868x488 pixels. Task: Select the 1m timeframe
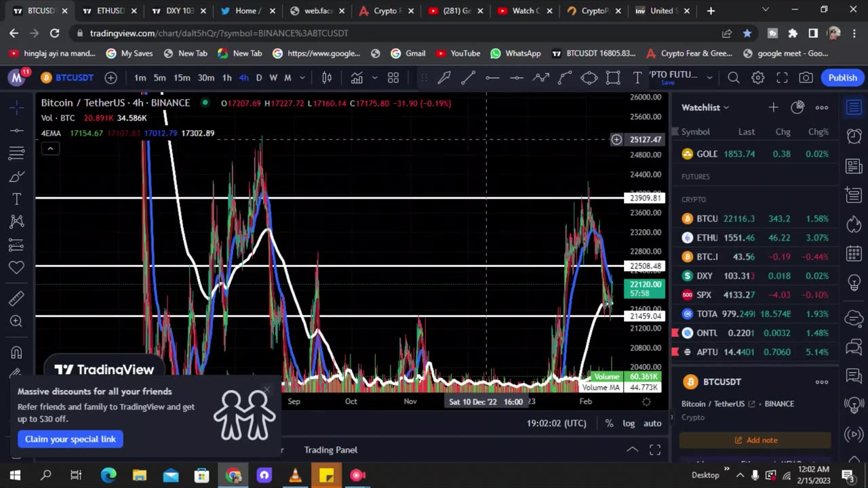[140, 78]
